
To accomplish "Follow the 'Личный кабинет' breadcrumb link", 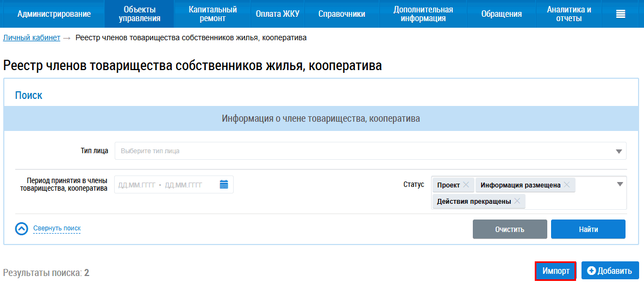I will pos(32,38).
